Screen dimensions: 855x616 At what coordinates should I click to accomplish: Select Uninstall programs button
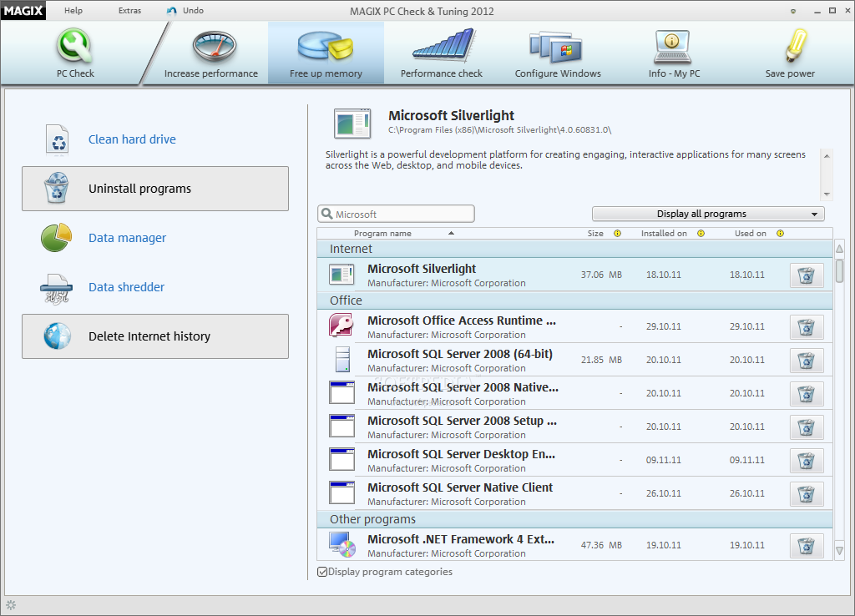154,189
